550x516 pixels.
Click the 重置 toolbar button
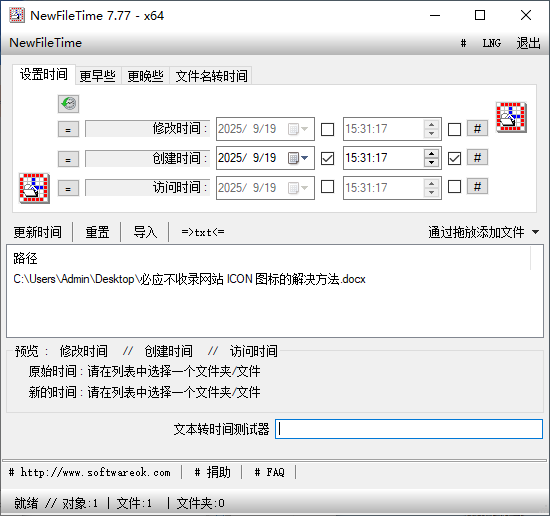pyautogui.click(x=97, y=232)
